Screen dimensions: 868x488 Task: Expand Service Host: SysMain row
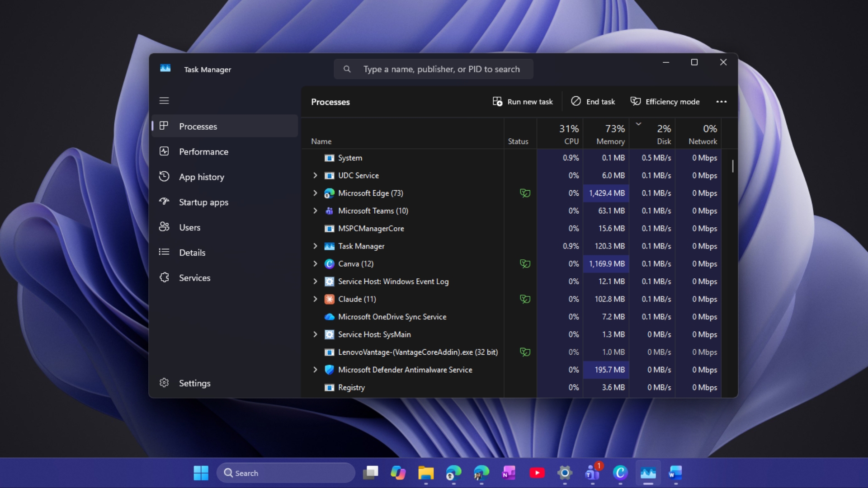[x=315, y=334]
